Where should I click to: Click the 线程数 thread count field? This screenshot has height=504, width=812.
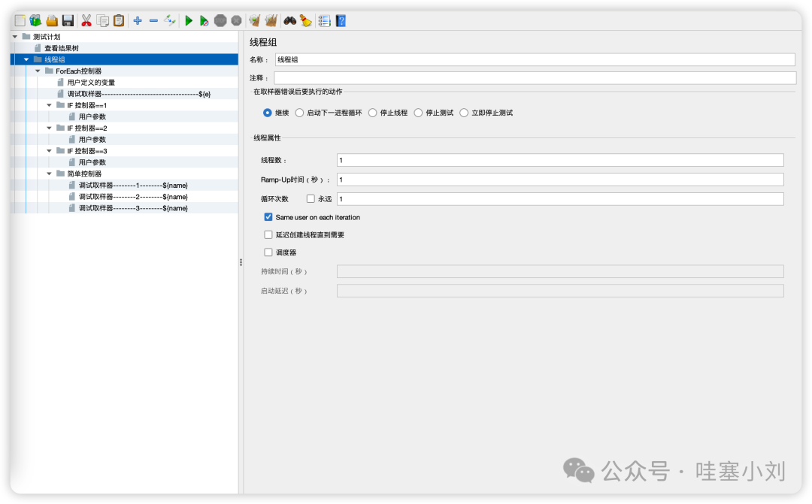[560, 160]
